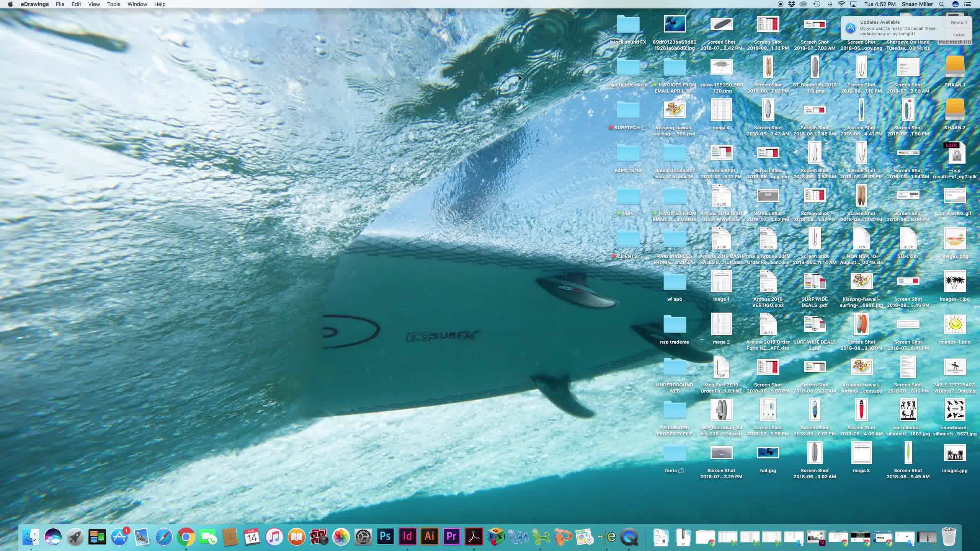
Task: Launch InDesign from the Dock
Action: coord(407,537)
